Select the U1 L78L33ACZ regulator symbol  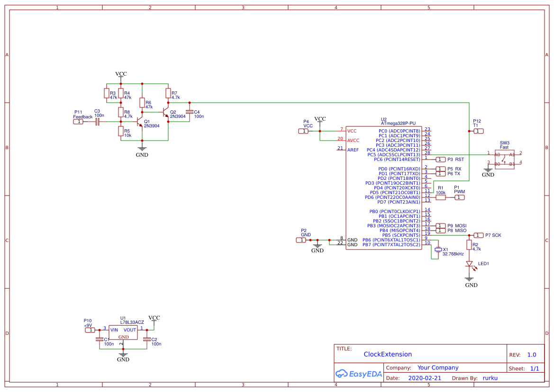pyautogui.click(x=123, y=332)
